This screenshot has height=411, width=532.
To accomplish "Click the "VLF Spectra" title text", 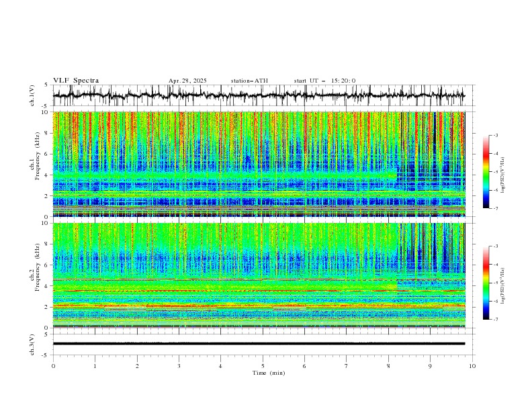I will coord(76,81).
